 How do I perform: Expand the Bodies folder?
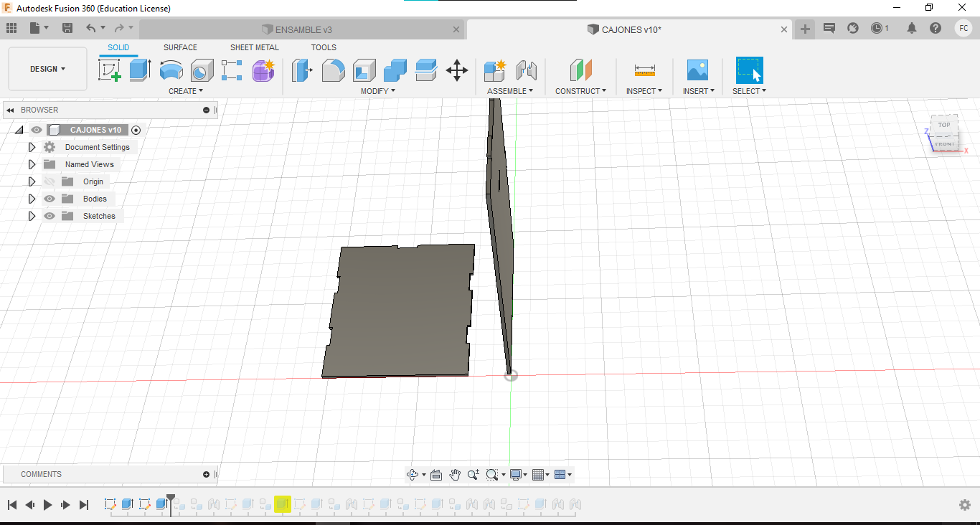tap(32, 199)
